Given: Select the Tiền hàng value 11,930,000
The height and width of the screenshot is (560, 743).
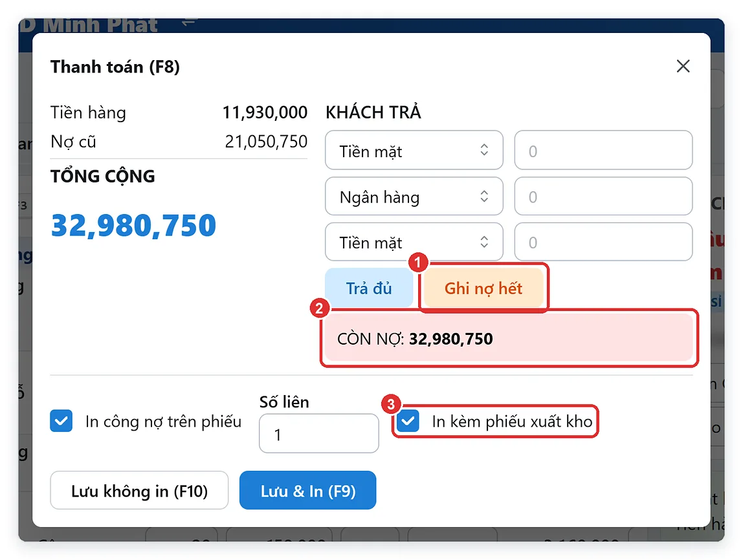Looking at the screenshot, I should coord(265,113).
